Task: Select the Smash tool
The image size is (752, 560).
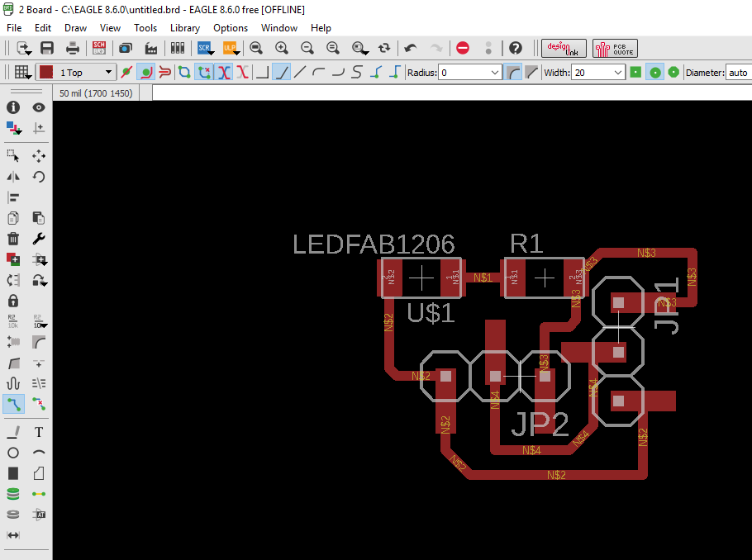Action: (13, 342)
